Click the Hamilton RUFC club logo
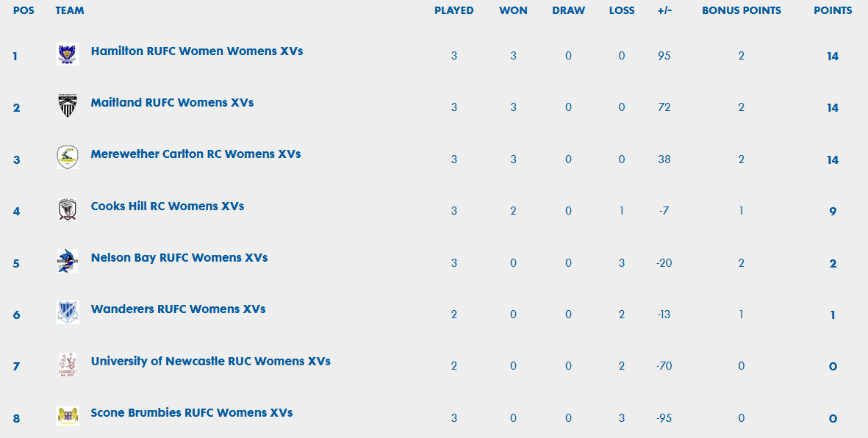The width and height of the screenshot is (868, 438). click(x=67, y=54)
